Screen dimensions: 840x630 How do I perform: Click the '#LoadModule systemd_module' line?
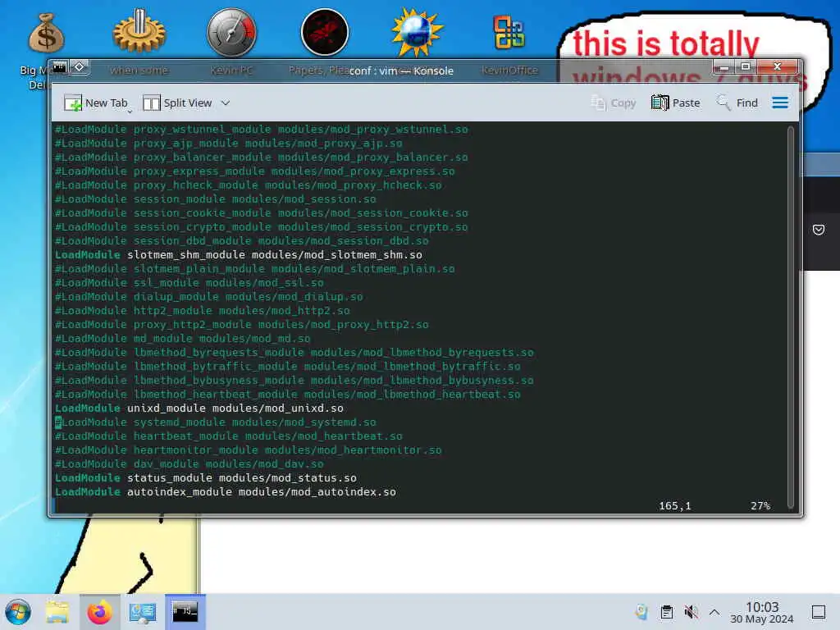(216, 422)
